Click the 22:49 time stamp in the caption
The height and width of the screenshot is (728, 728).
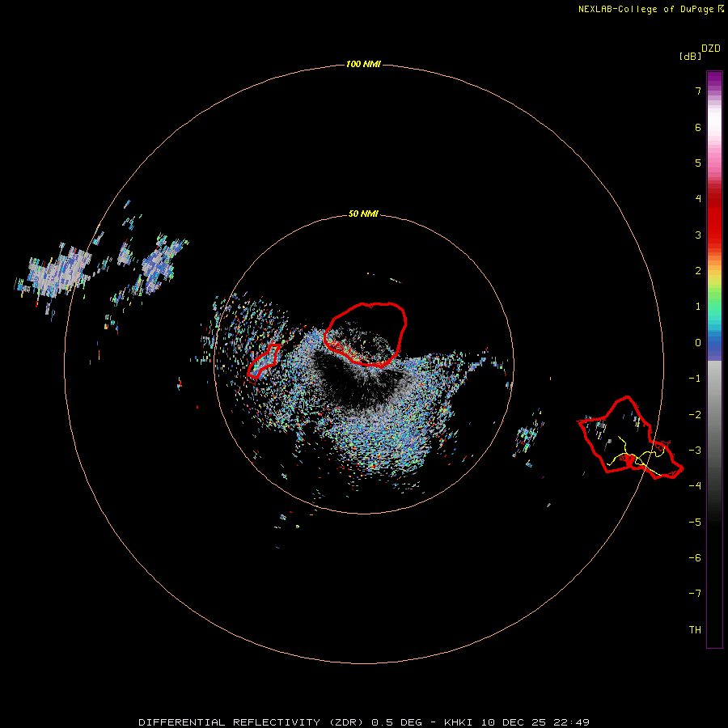572,722
